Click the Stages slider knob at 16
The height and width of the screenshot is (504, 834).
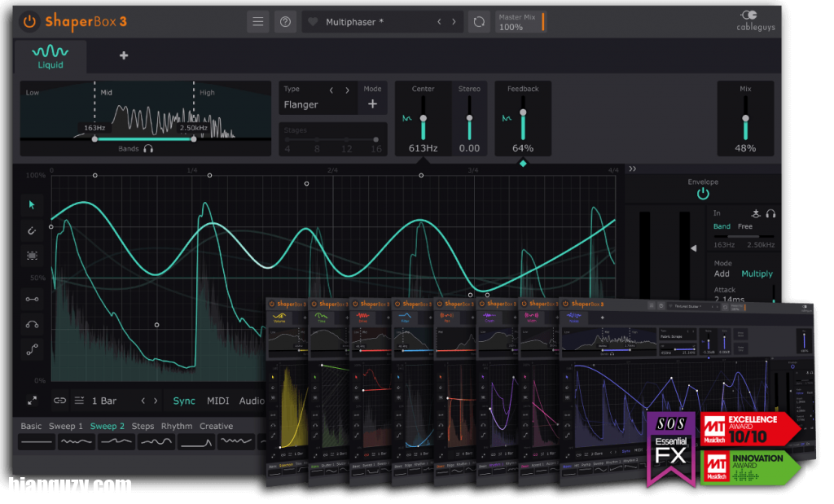point(376,139)
